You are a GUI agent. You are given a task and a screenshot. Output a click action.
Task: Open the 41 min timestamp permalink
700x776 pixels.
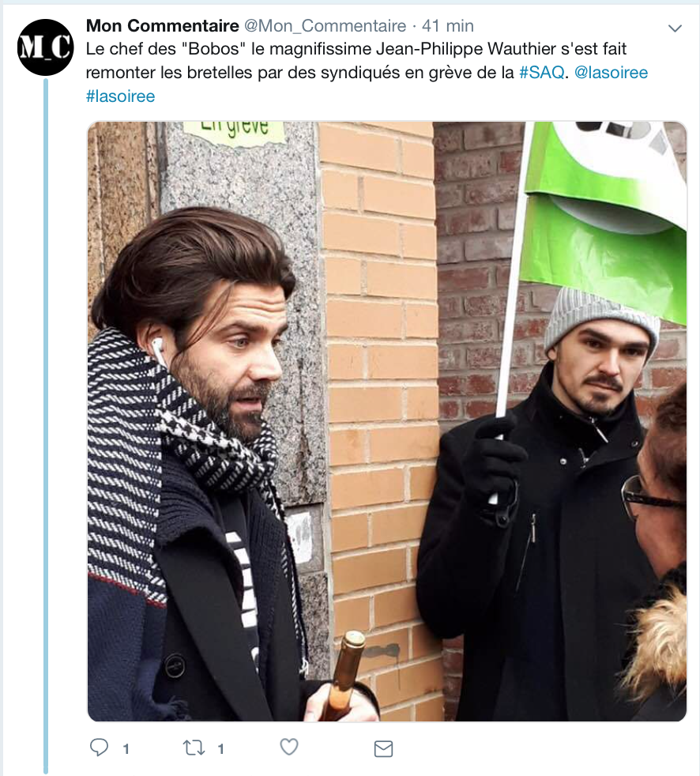click(x=448, y=26)
